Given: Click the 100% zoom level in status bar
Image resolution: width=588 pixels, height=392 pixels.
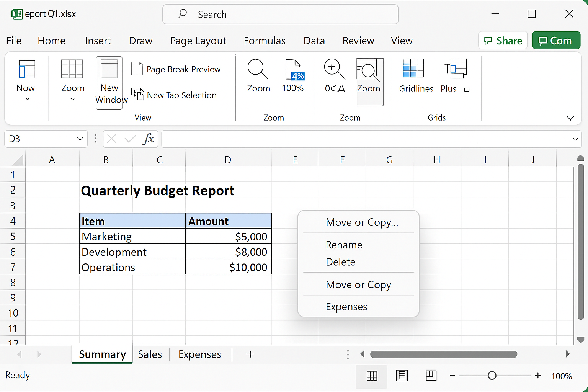Looking at the screenshot, I should [x=562, y=376].
